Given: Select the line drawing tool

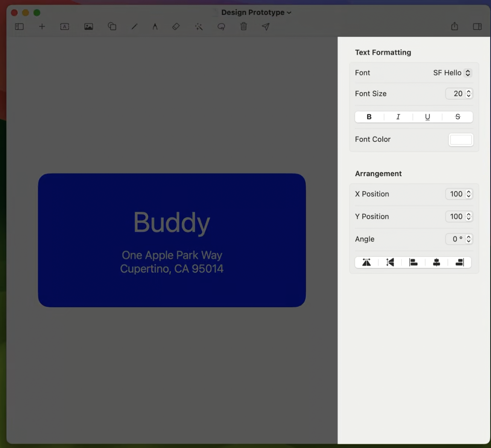Looking at the screenshot, I should [134, 26].
